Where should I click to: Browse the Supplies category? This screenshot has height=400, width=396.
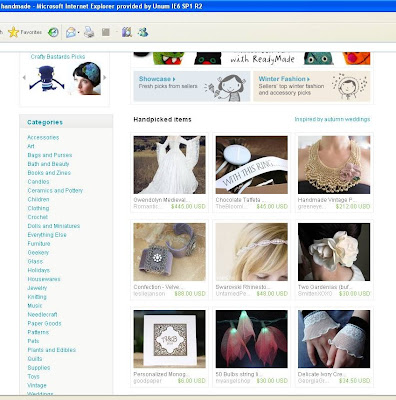pyautogui.click(x=39, y=368)
